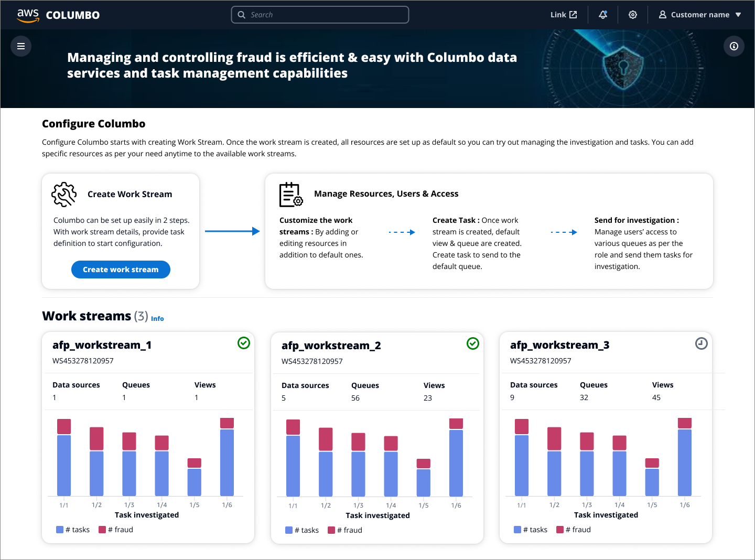
Task: Open the afp_workstream_1 card title
Action: pyautogui.click(x=102, y=345)
